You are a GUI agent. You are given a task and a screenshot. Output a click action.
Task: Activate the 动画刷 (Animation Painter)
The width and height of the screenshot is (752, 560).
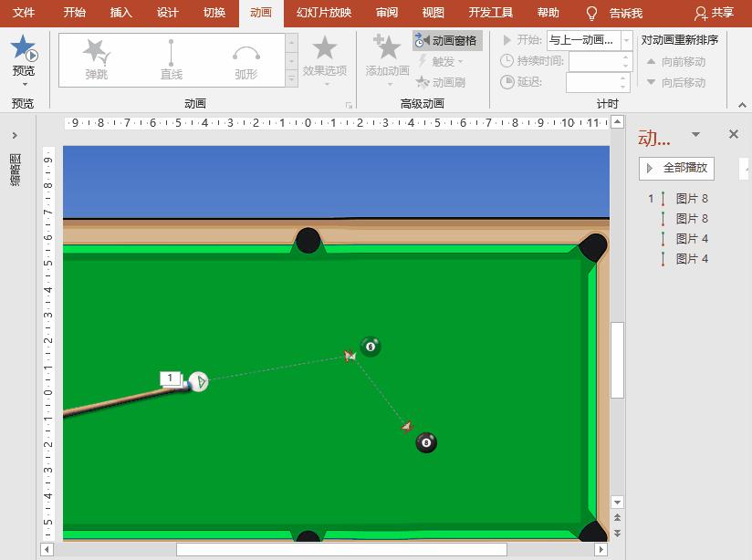446,81
